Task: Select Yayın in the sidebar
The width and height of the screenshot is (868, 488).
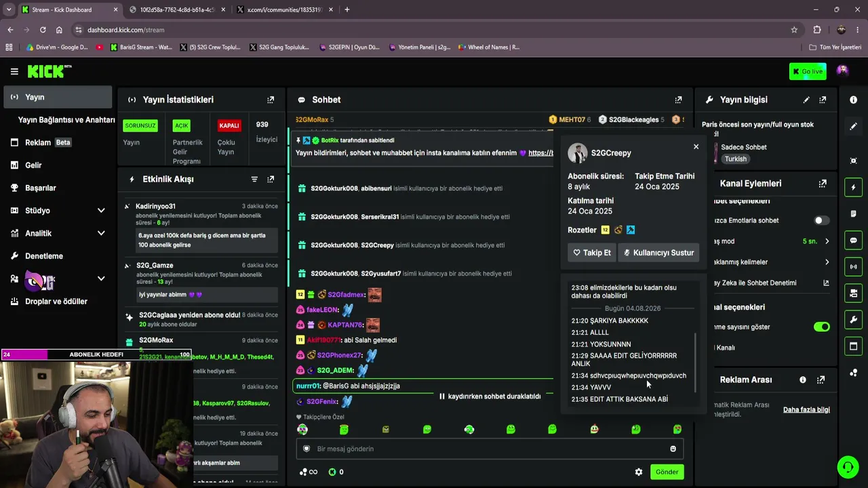Action: pos(58,97)
